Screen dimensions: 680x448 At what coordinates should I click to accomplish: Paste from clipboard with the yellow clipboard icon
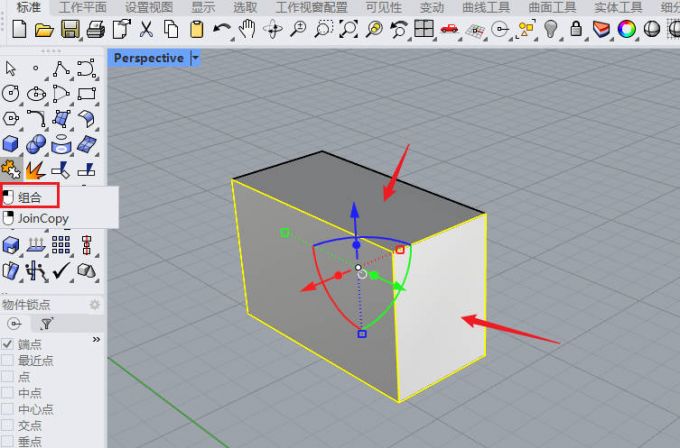click(196, 29)
